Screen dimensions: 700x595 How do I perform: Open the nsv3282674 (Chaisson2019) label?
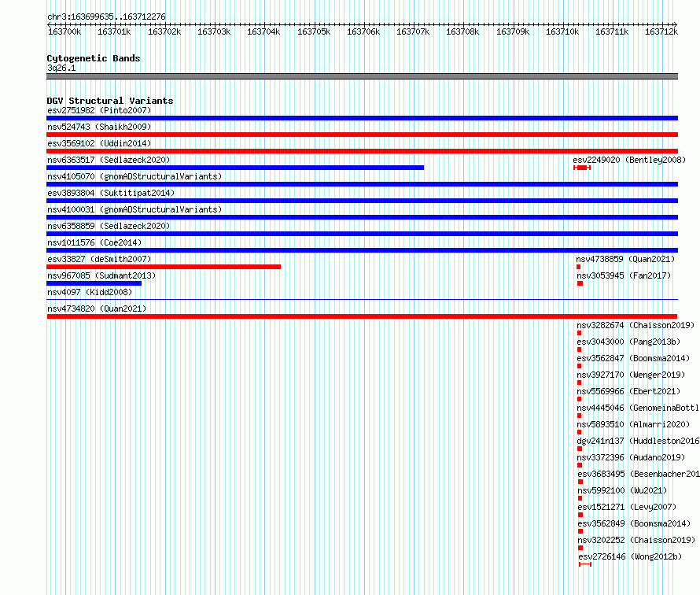coord(636,325)
